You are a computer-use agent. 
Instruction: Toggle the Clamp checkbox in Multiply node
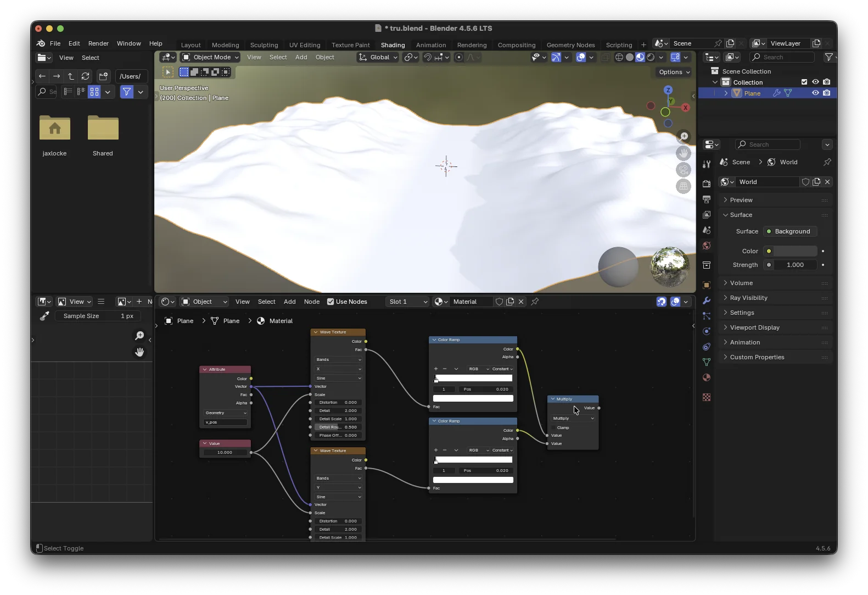click(553, 427)
